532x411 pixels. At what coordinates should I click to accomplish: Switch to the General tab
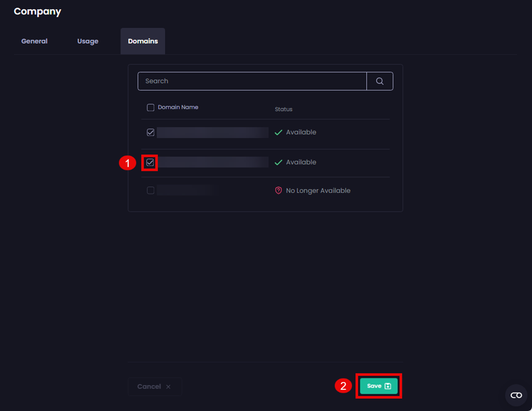point(34,41)
